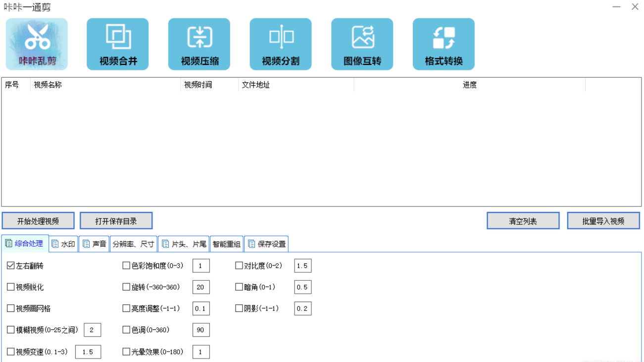
Task: Clear the list using 清空列表
Action: [x=523, y=220]
